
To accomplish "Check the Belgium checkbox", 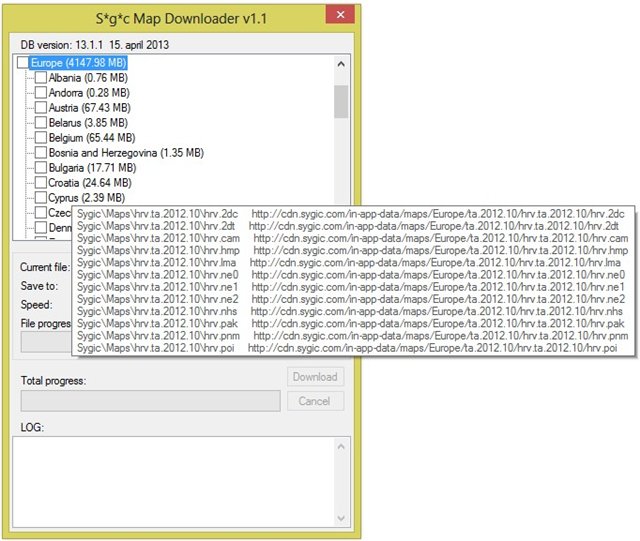I will coord(40,138).
